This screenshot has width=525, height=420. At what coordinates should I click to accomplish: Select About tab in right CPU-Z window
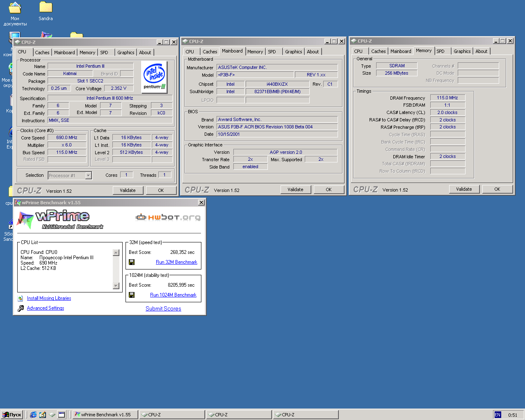481,51
